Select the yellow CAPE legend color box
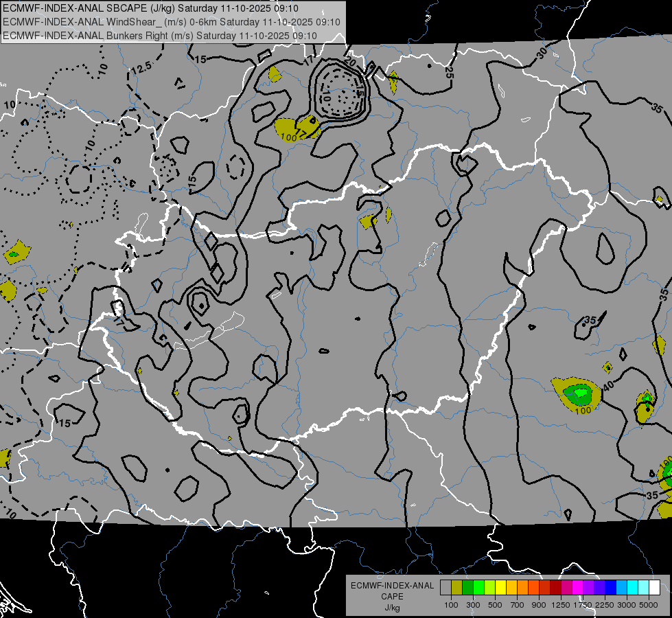Image resolution: width=672 pixels, height=618 pixels. coord(500,587)
